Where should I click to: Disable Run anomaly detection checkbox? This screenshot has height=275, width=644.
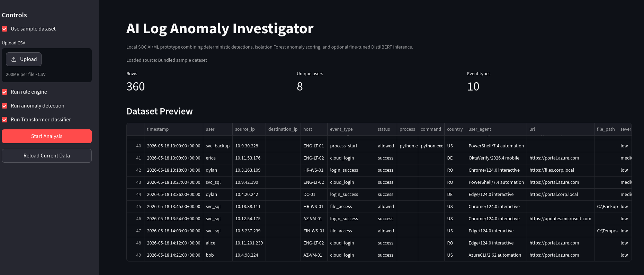(5, 106)
